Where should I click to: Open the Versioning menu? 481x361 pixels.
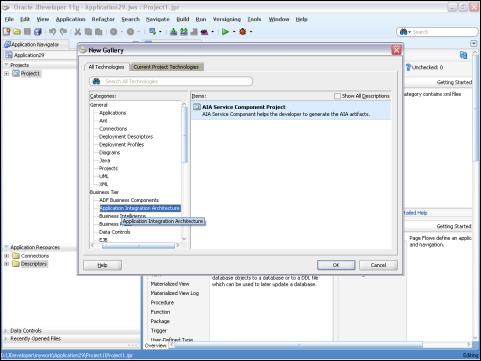[227, 19]
